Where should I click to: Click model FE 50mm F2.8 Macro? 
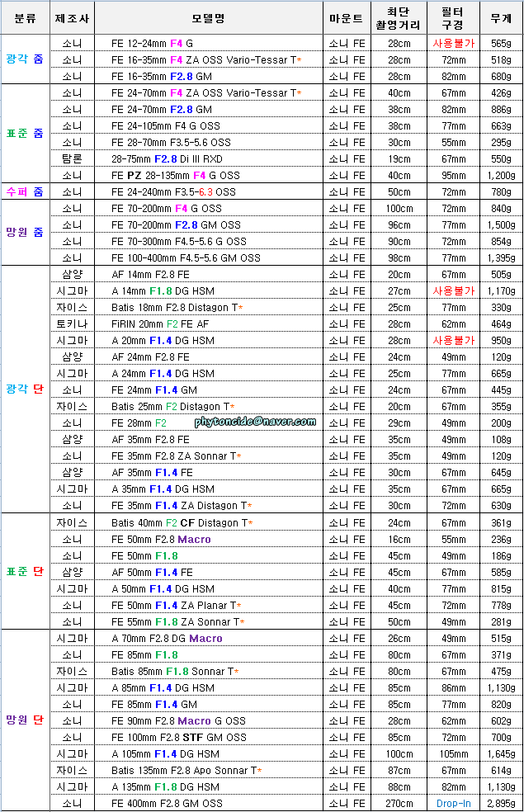pos(161,541)
